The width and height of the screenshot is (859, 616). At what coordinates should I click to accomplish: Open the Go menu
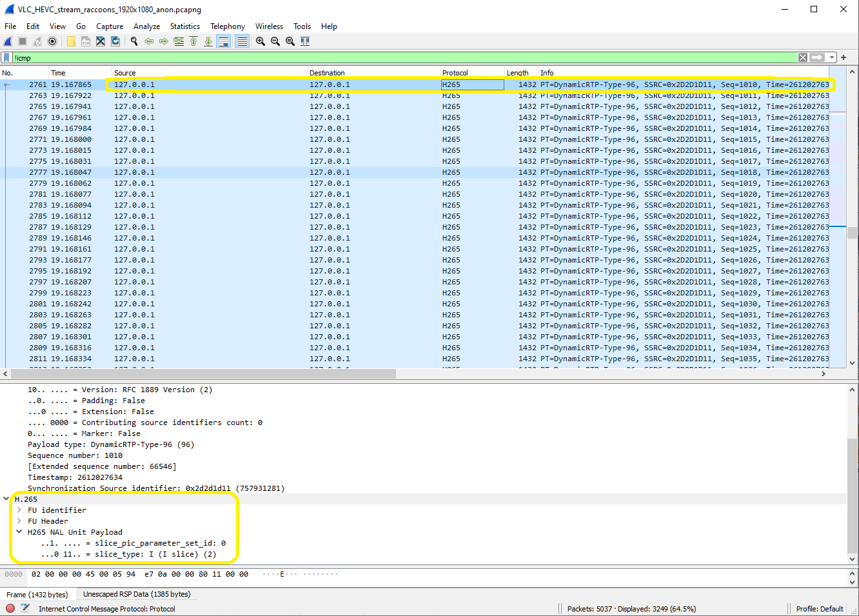81,26
